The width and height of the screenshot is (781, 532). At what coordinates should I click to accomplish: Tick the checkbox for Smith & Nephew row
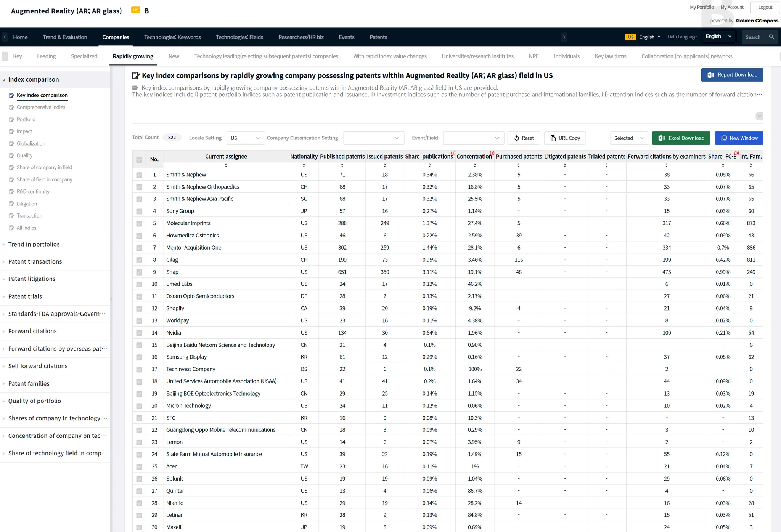[x=139, y=175]
